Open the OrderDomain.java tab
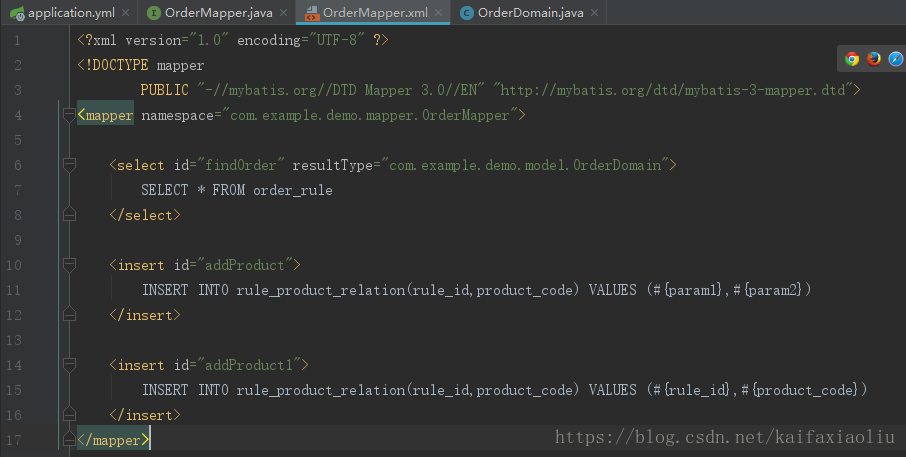 point(530,12)
